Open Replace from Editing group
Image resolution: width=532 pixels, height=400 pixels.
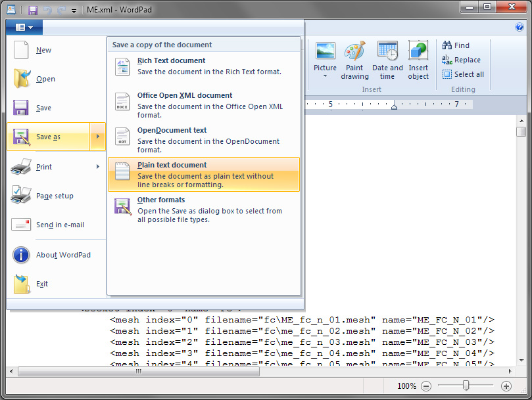tap(461, 60)
